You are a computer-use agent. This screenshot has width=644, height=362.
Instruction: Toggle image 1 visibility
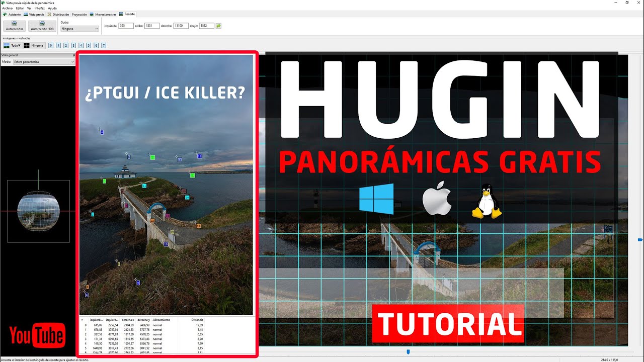(58, 45)
